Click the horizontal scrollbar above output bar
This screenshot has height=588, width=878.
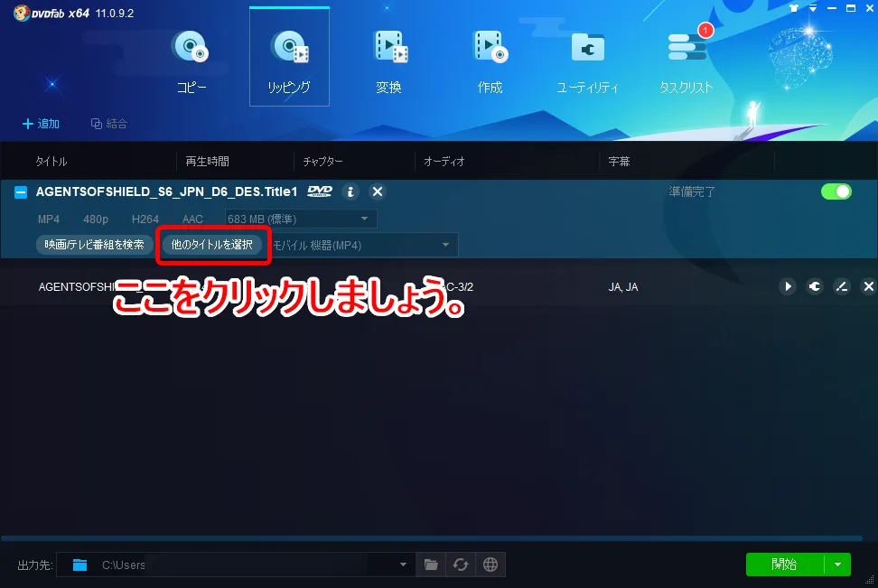(431, 538)
